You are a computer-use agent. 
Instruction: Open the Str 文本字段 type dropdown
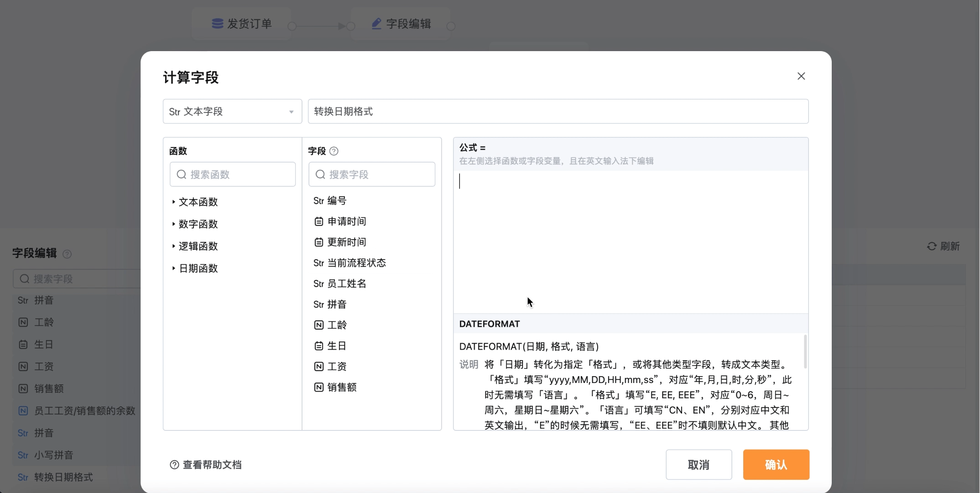(232, 111)
